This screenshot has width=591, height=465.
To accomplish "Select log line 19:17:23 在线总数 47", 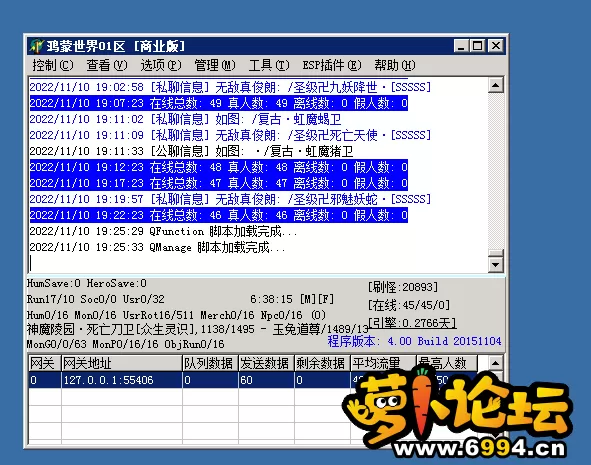I will (219, 183).
